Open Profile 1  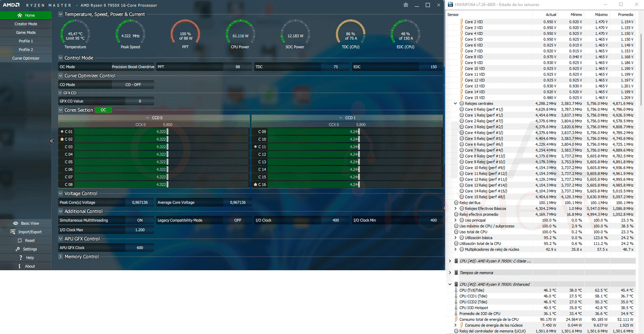(x=26, y=41)
